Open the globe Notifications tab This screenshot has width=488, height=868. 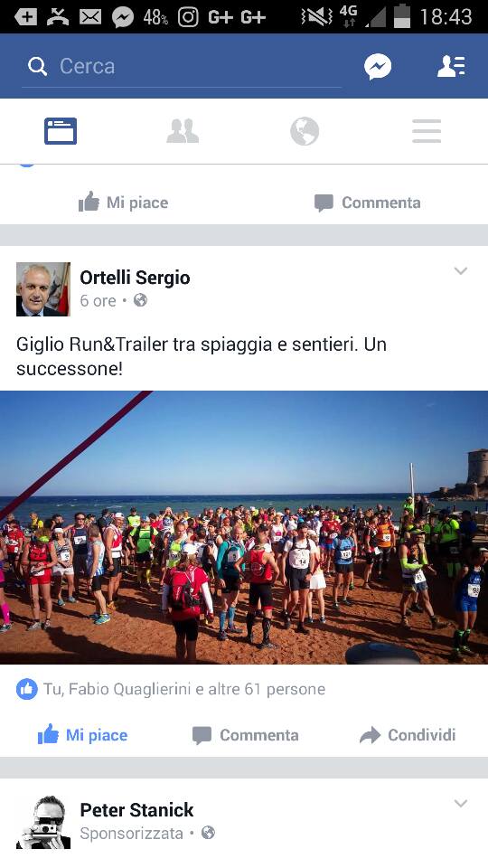[x=305, y=131]
